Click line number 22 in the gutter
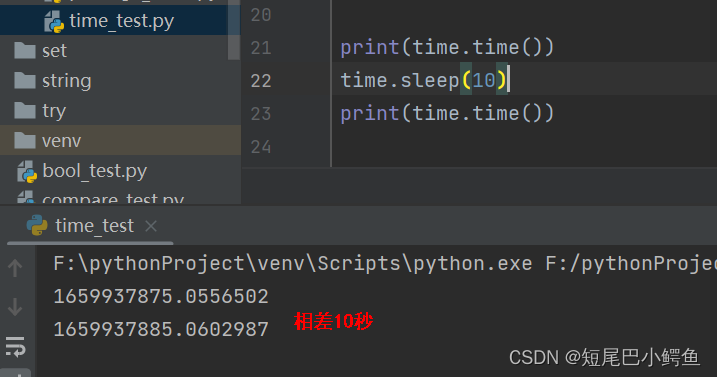The height and width of the screenshot is (377, 717). coord(261,81)
